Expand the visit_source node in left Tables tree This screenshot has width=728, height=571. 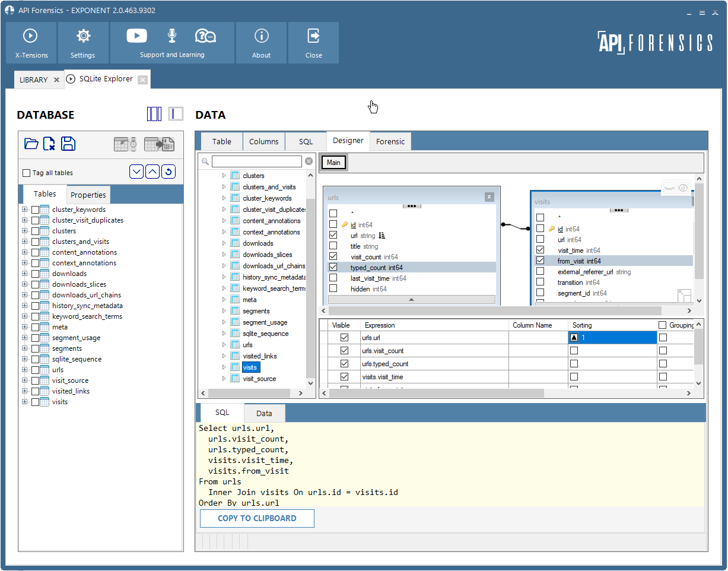tap(25, 380)
